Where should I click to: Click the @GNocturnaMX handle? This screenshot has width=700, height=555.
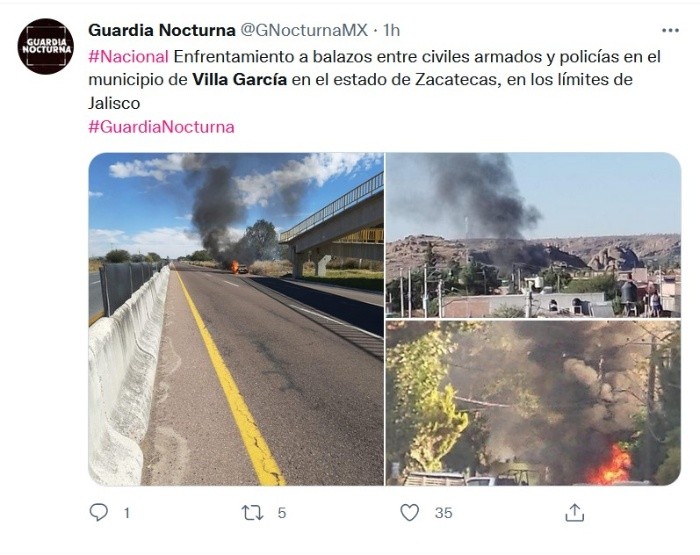click(304, 30)
